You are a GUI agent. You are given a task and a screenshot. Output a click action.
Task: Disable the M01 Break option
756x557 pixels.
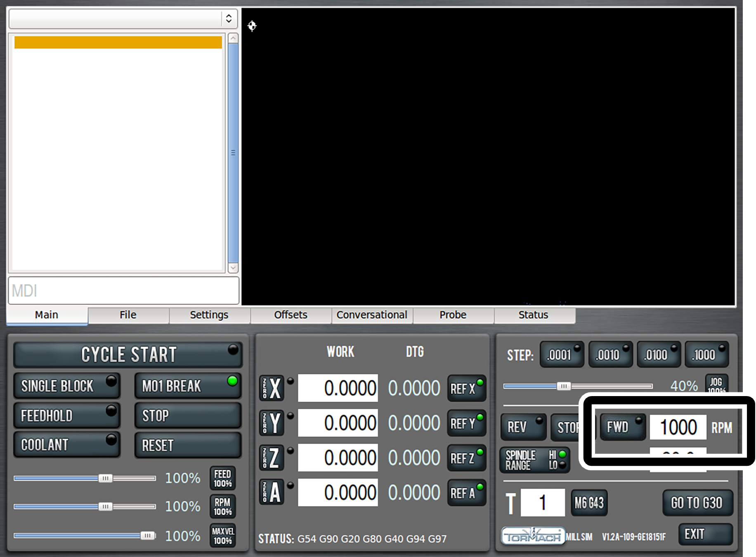click(x=188, y=386)
